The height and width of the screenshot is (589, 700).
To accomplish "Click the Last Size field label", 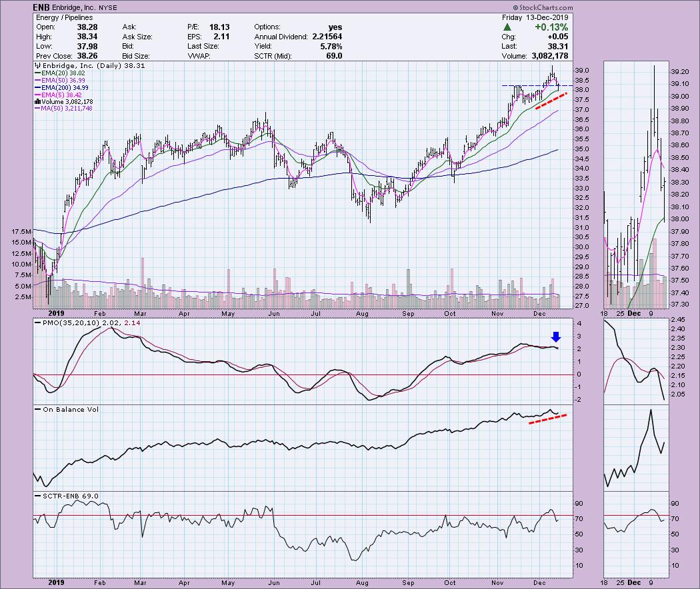I will tap(203, 47).
